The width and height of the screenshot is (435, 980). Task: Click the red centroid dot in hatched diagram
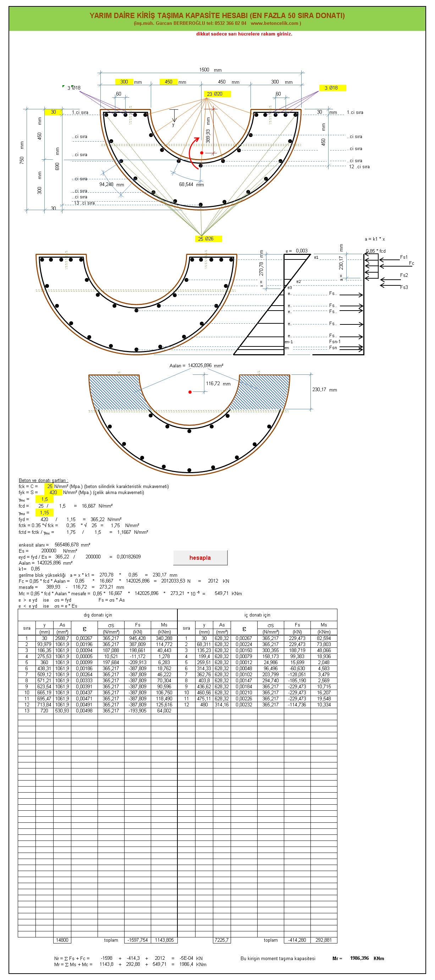[x=190, y=392]
